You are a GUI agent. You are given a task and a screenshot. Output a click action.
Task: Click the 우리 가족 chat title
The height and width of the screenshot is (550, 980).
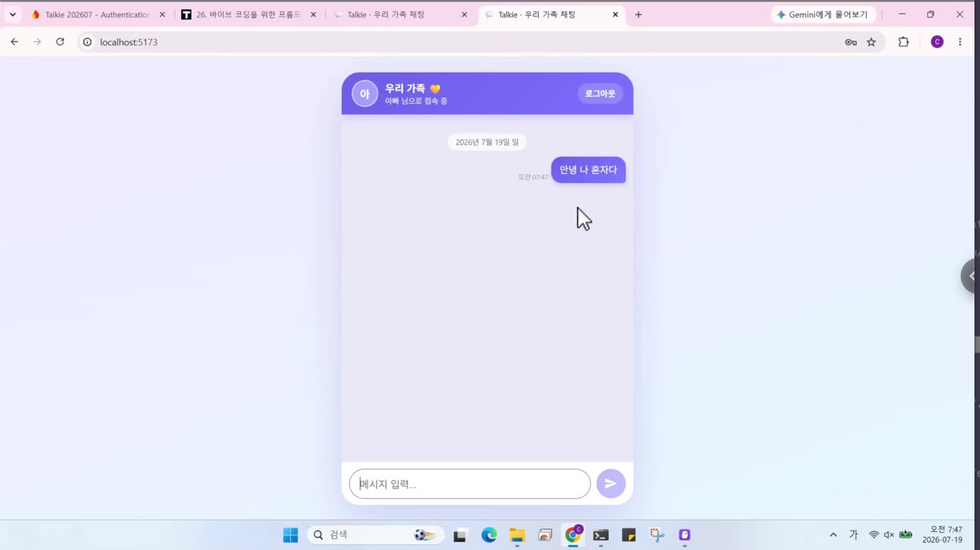pyautogui.click(x=412, y=88)
